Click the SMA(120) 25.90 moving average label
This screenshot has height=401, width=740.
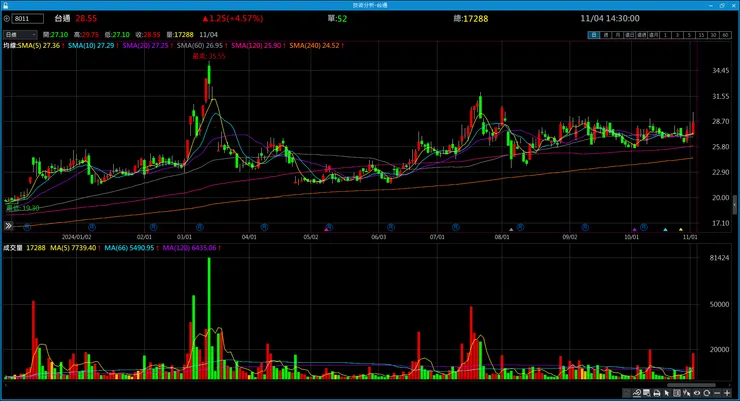[x=258, y=45]
